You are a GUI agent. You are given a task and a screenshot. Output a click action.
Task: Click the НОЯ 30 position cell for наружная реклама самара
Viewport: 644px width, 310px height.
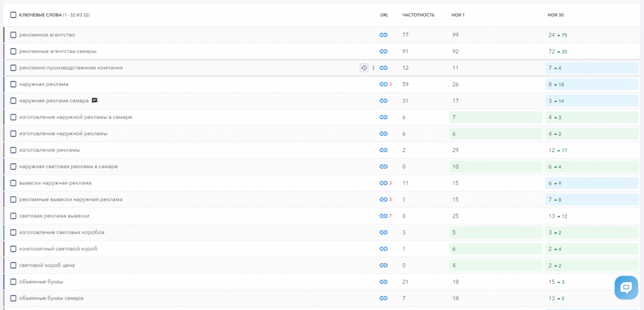pyautogui.click(x=591, y=101)
